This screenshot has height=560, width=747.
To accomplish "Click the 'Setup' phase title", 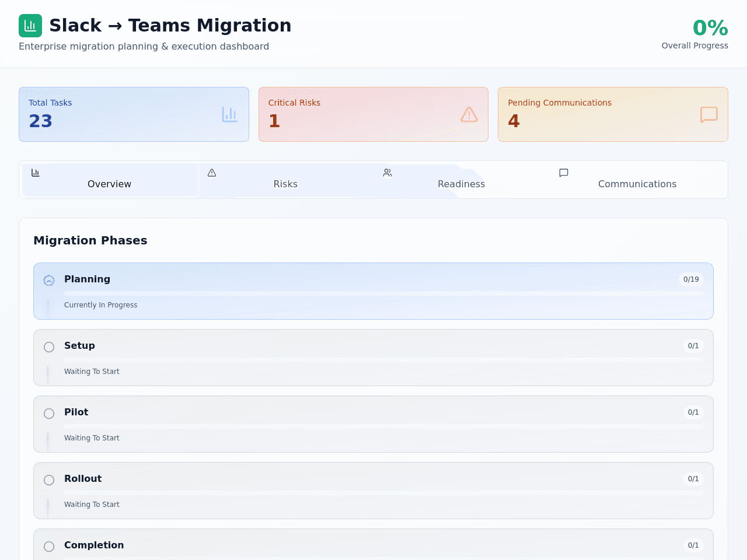I will pos(79,345).
